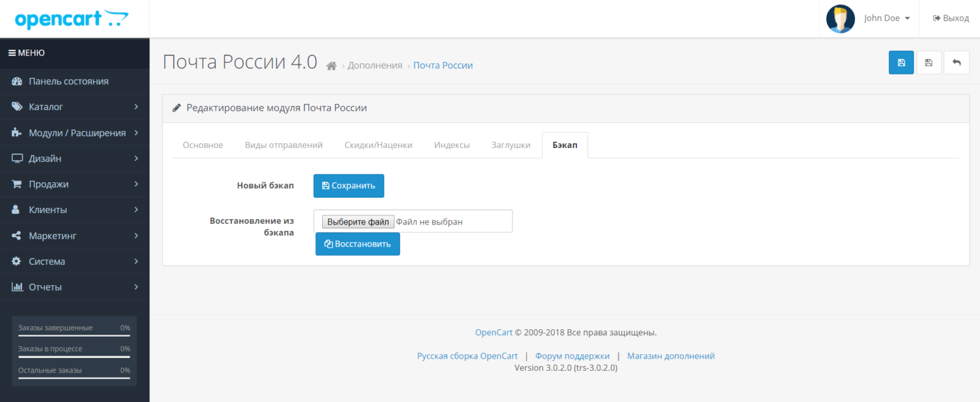
Task: Expand the Клиенты submenu chevron
Action: (x=136, y=210)
